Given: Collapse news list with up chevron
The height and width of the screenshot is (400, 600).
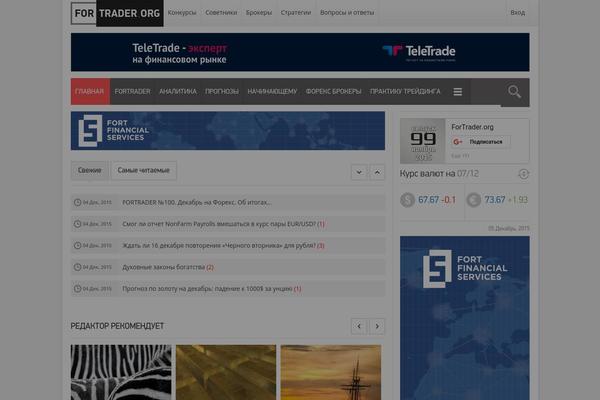Looking at the screenshot, I should pos(377,173).
